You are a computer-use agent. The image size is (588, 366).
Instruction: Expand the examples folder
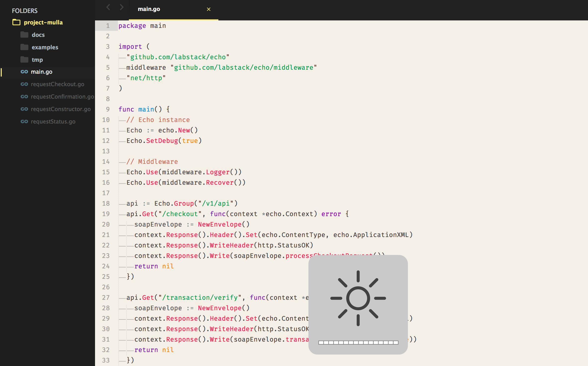[45, 47]
